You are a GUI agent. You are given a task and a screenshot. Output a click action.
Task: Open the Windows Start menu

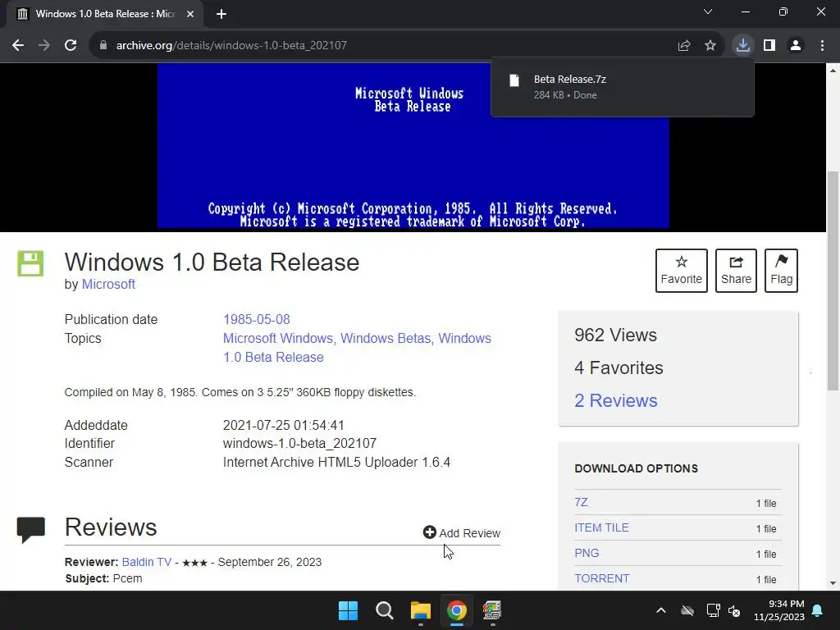click(x=348, y=610)
